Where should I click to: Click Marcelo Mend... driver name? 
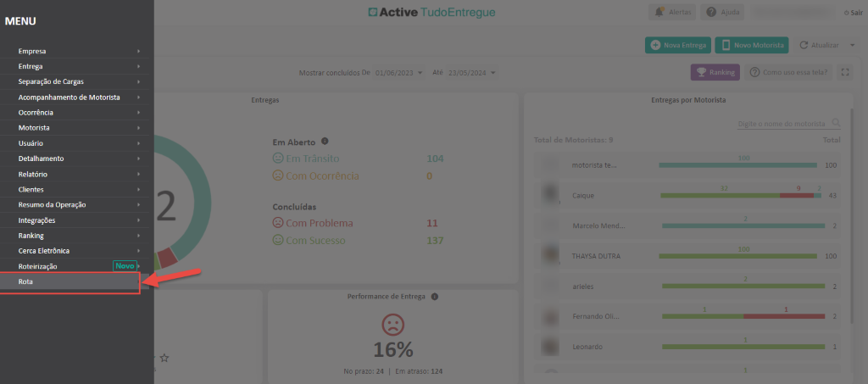click(598, 225)
